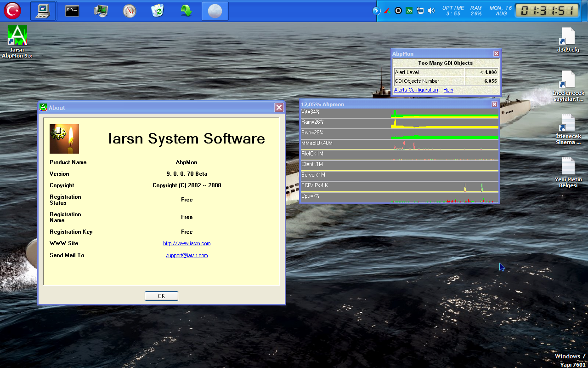The image size is (588, 368).
Task: Click the 'Free' value beside Registration Status
Action: [187, 200]
